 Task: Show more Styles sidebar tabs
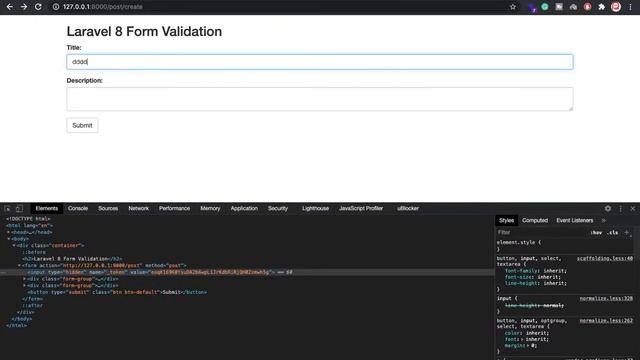pos(604,220)
